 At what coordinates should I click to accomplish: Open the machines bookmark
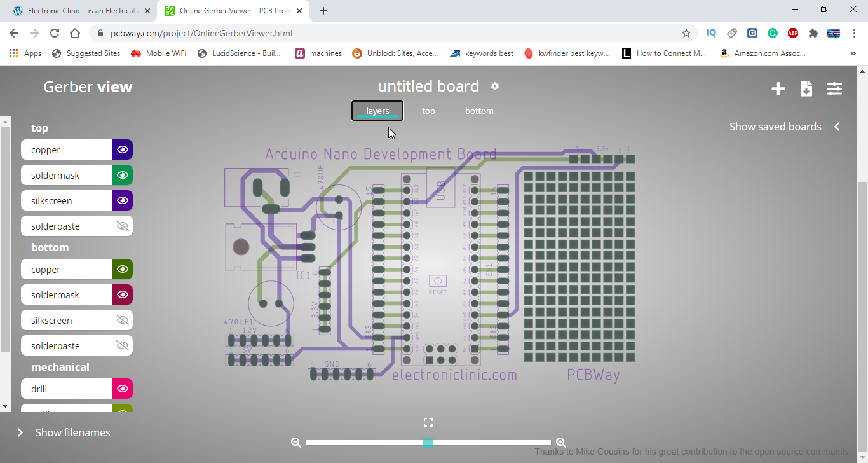point(318,53)
